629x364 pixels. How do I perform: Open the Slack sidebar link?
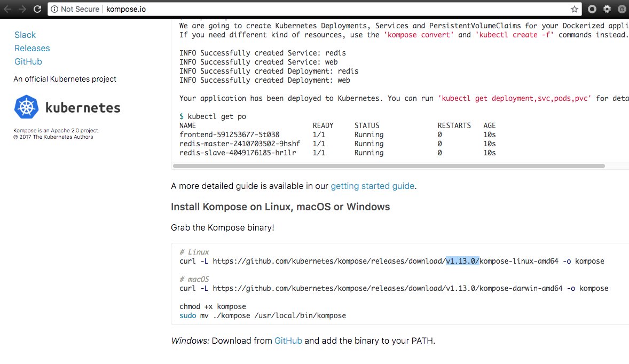[25, 35]
